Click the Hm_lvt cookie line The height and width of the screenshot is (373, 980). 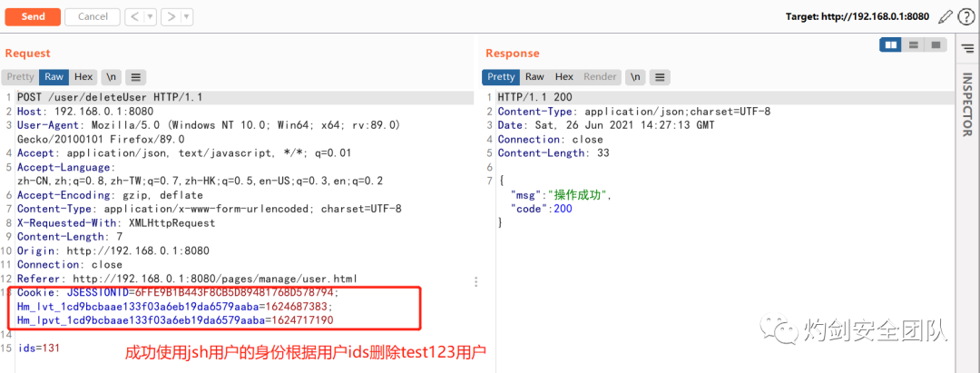[x=175, y=306]
